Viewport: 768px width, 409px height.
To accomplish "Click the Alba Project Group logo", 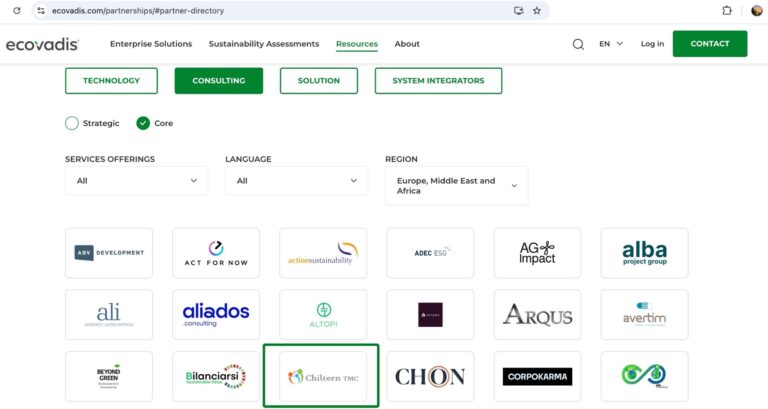I will (x=644, y=253).
